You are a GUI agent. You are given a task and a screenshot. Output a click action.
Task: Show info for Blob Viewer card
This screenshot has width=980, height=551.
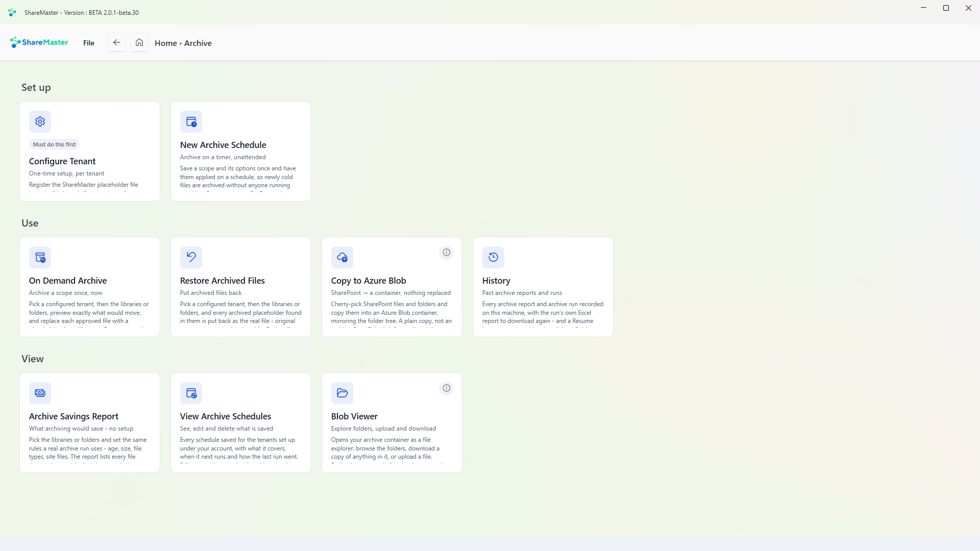click(446, 388)
